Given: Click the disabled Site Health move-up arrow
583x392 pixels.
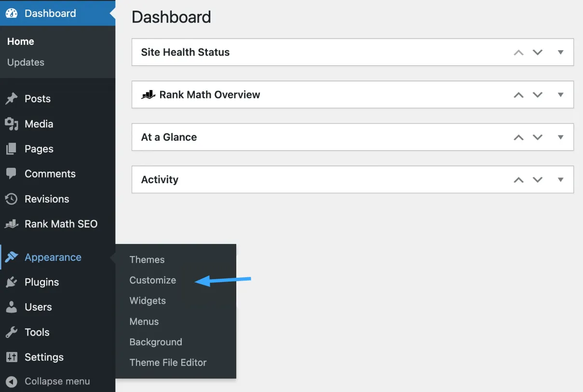Looking at the screenshot, I should 518,52.
